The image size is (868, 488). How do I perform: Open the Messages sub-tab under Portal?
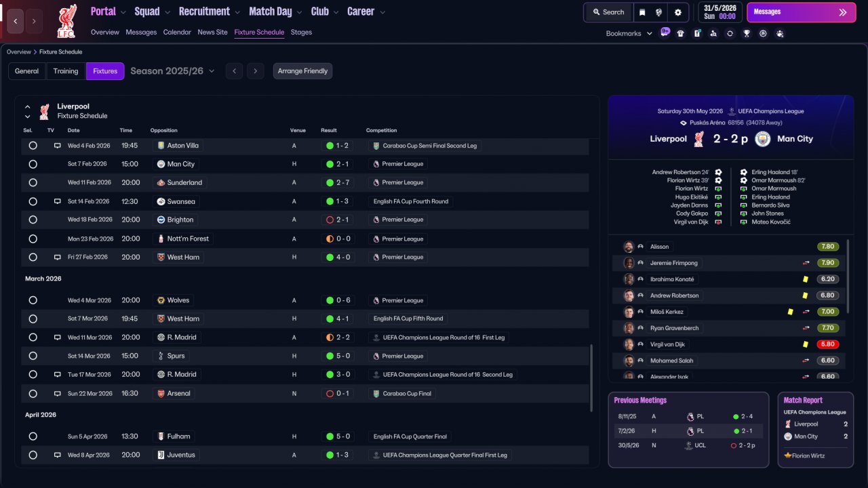141,32
